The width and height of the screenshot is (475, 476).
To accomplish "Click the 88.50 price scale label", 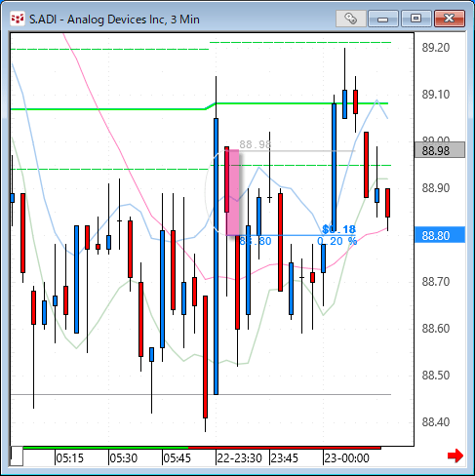I will click(436, 376).
